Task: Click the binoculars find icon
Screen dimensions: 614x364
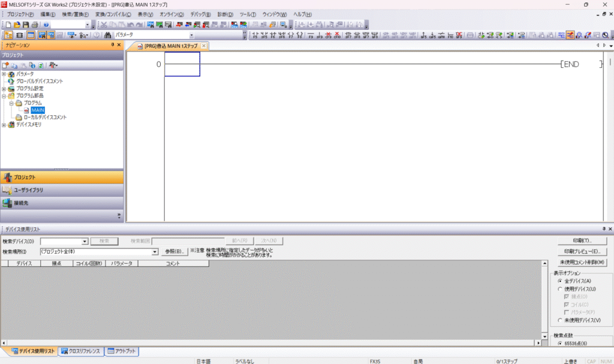Action: [108, 35]
